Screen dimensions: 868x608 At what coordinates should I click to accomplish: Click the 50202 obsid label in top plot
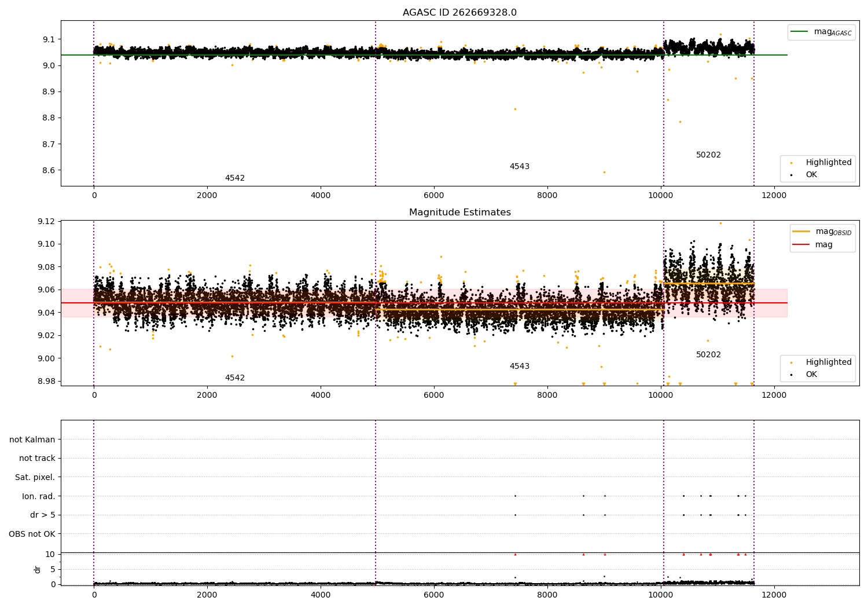[708, 155]
